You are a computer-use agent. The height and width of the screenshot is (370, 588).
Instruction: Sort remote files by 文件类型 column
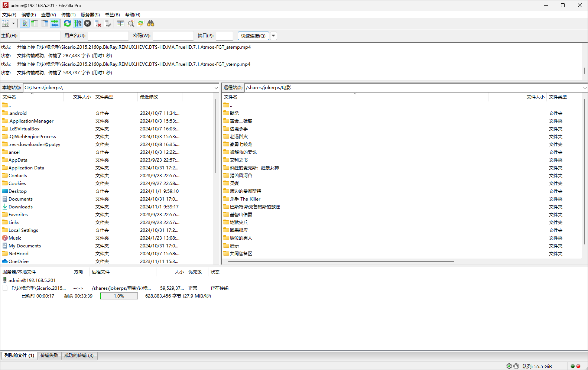point(564,97)
